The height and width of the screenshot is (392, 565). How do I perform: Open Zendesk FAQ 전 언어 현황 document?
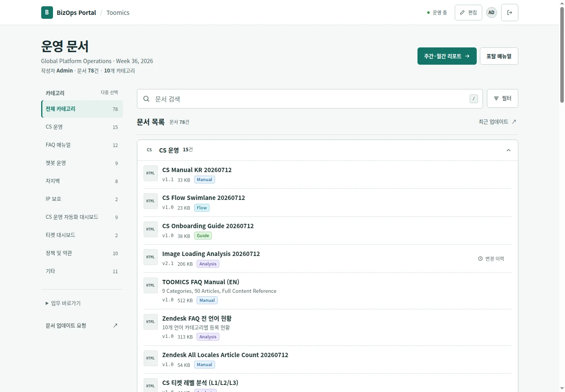pyautogui.click(x=197, y=319)
